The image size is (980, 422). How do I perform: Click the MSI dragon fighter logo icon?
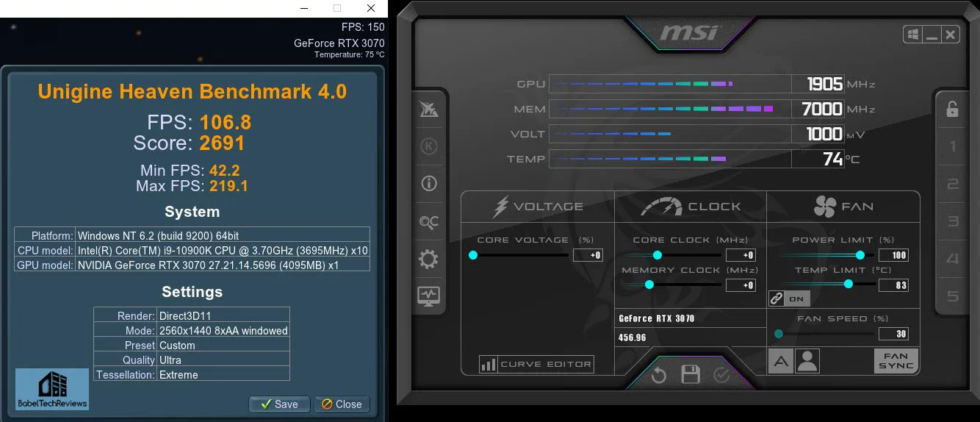(x=428, y=109)
